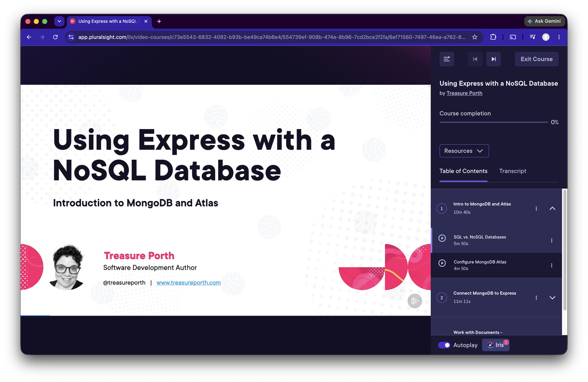Open the Treasure Porth author link

[x=464, y=93]
